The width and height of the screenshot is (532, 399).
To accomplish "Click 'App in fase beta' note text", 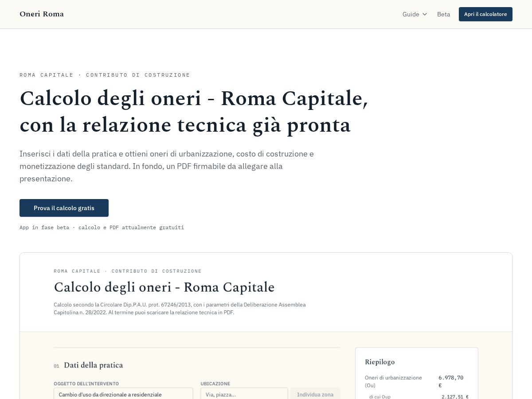I will (x=102, y=227).
